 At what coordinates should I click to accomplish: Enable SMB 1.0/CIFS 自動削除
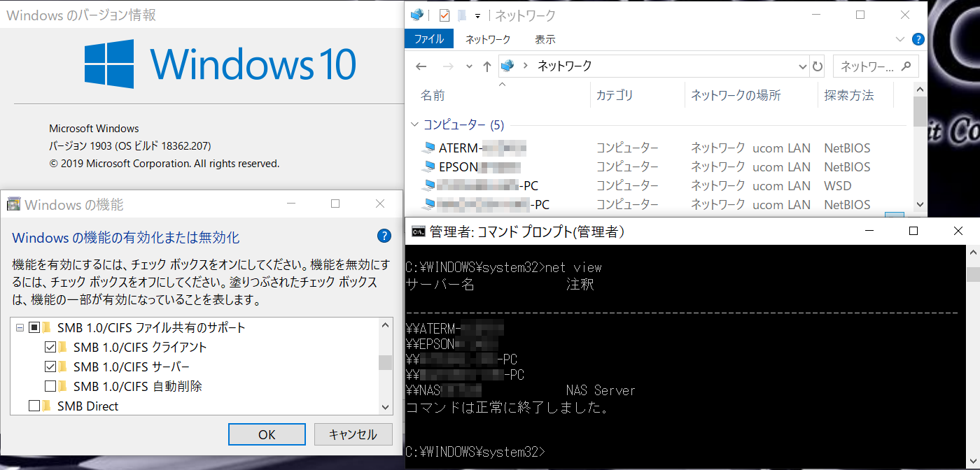(x=50, y=386)
